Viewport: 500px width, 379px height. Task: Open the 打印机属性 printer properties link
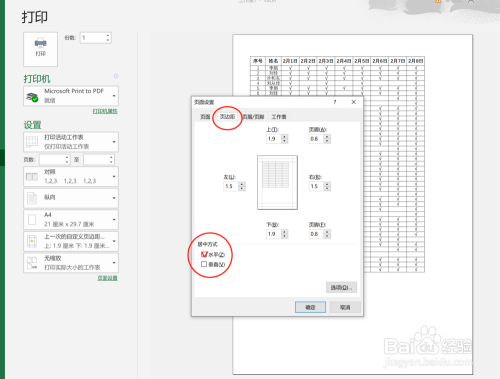tap(105, 111)
